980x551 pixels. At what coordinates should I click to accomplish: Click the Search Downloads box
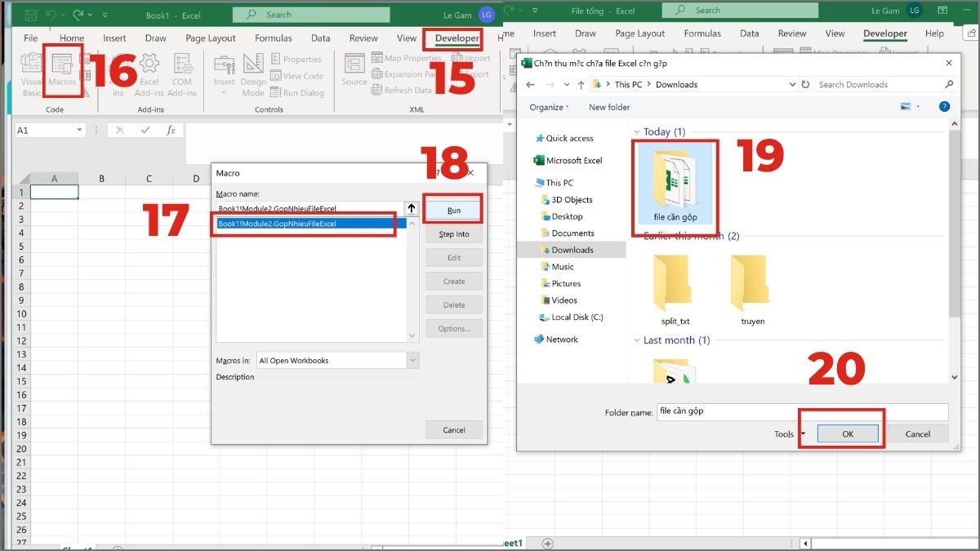886,84
